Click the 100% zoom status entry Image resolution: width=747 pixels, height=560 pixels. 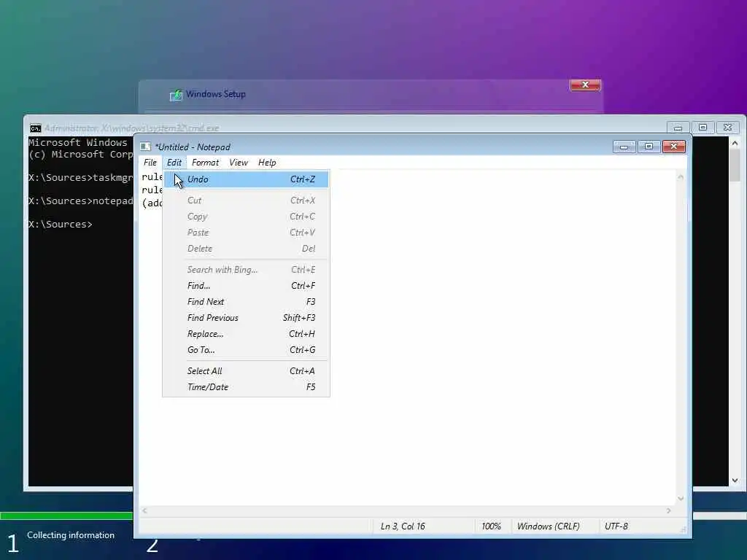(491, 526)
